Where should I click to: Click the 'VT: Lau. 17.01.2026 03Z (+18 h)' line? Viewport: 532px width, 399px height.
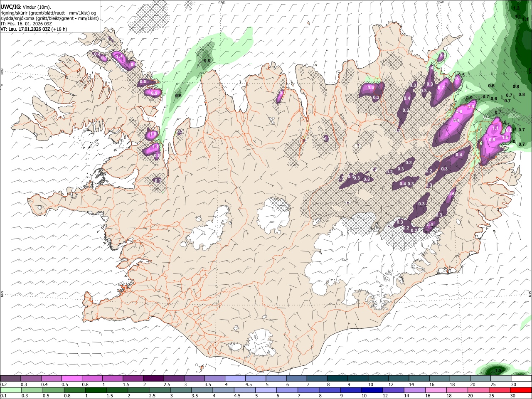34,29
